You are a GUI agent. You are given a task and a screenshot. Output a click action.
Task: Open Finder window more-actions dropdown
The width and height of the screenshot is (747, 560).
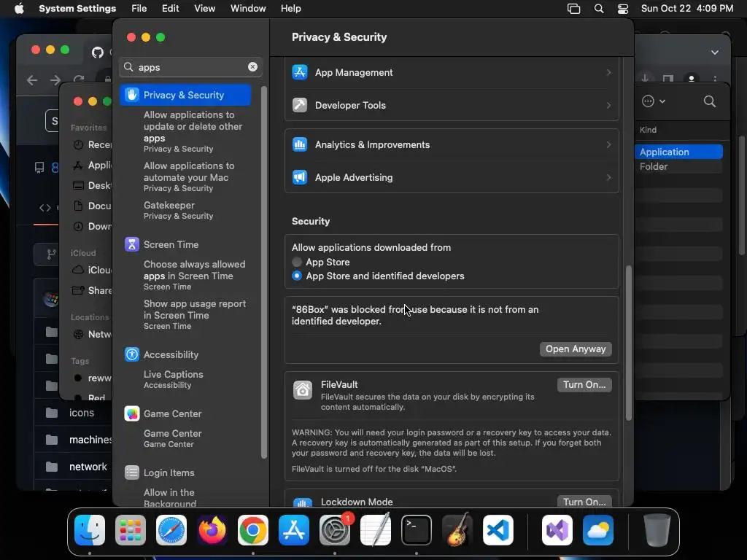coord(653,101)
